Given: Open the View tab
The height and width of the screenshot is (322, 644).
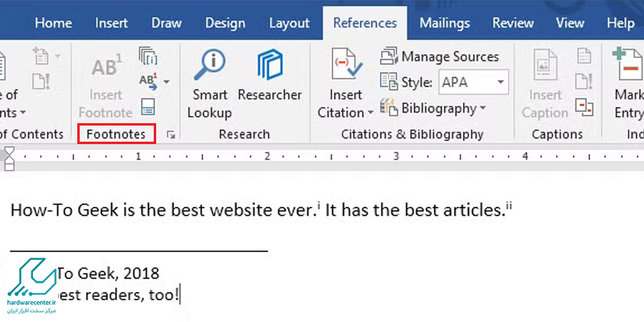Looking at the screenshot, I should point(570,23).
